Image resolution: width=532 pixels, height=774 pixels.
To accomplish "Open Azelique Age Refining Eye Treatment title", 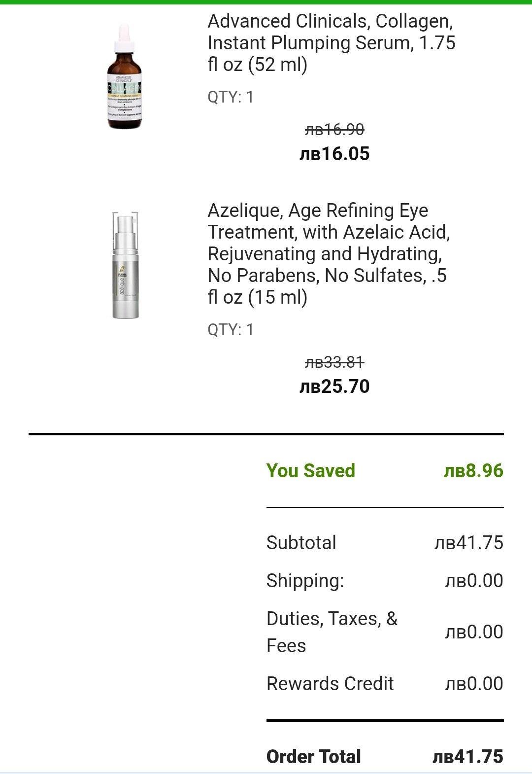I will click(329, 254).
